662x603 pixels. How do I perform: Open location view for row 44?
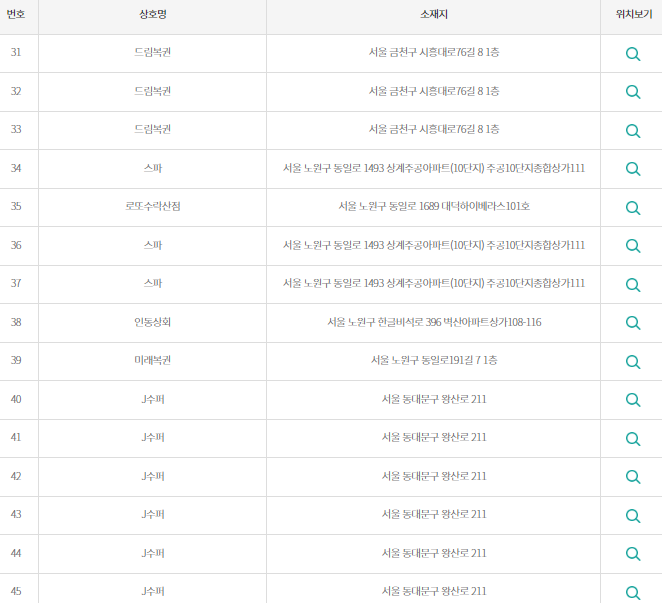pyautogui.click(x=632, y=554)
